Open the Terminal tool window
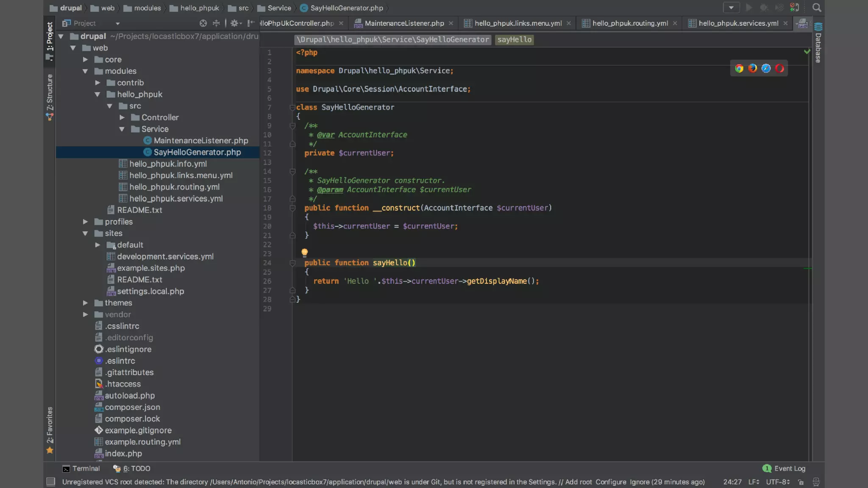The height and width of the screenshot is (488, 868). (86, 469)
